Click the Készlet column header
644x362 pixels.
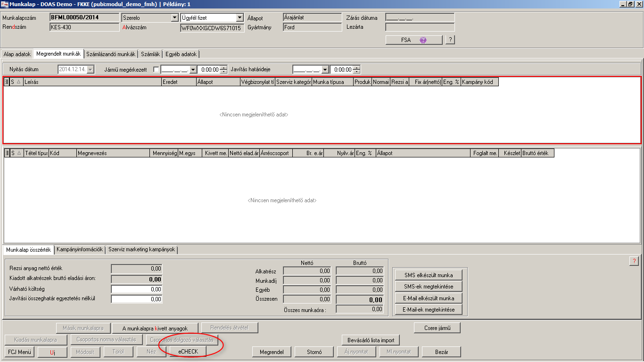point(510,153)
